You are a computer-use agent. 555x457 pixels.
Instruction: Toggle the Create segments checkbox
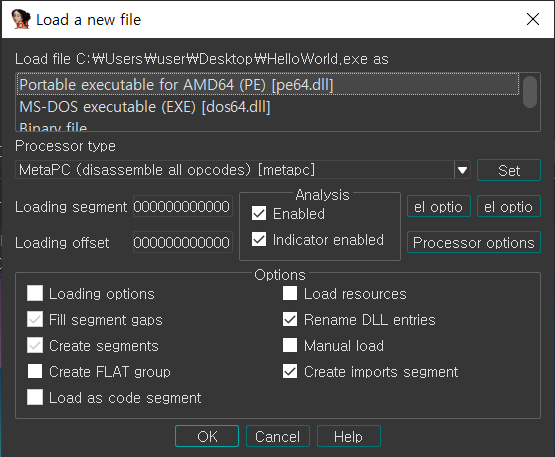click(35, 345)
